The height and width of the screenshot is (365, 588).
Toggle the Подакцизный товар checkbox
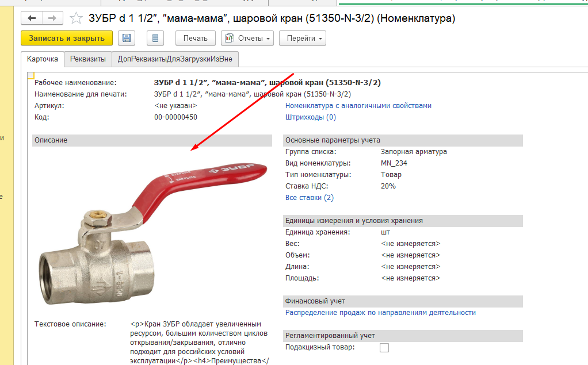(384, 348)
